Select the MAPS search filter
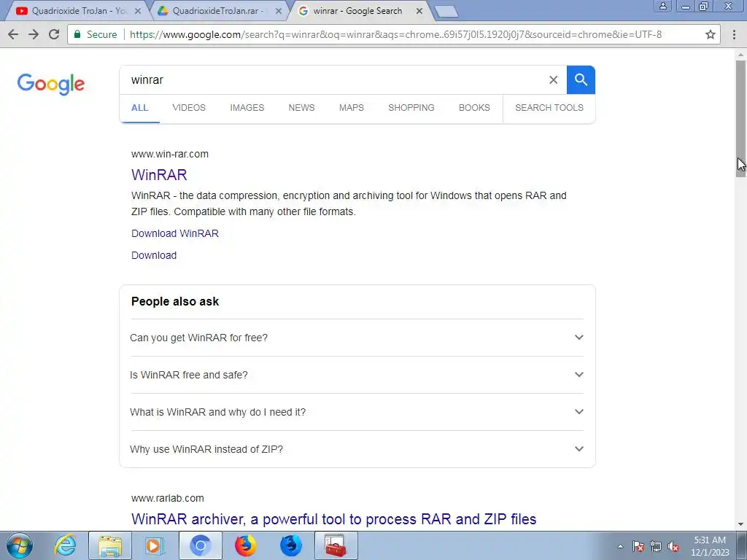747x560 pixels. (x=352, y=108)
